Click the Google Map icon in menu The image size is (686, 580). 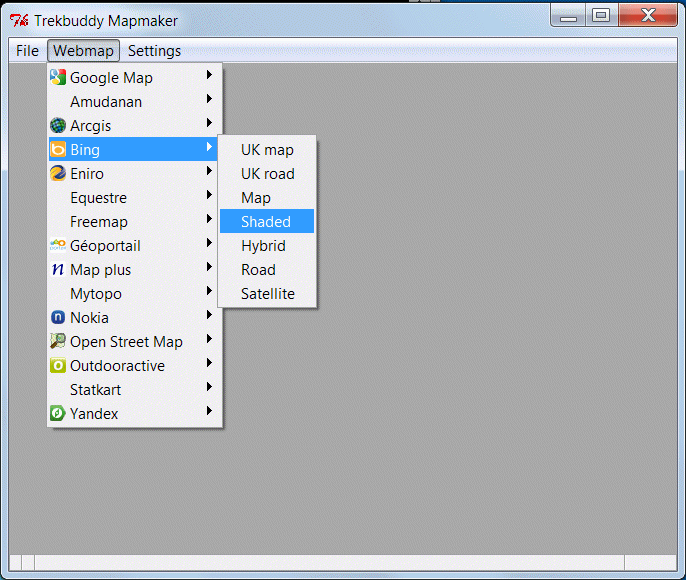[x=58, y=78]
